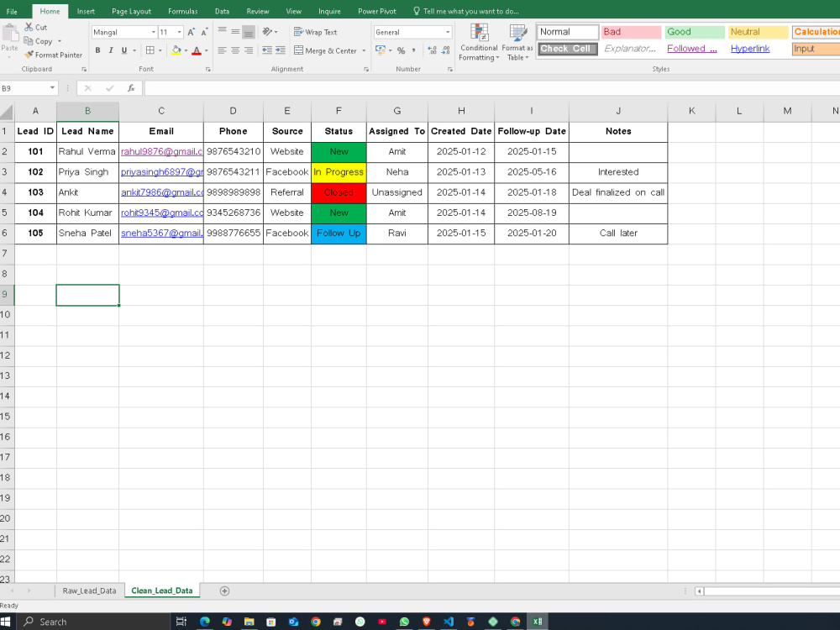This screenshot has width=840, height=630.
Task: Open Conditional Formatting menu
Action: tap(479, 42)
